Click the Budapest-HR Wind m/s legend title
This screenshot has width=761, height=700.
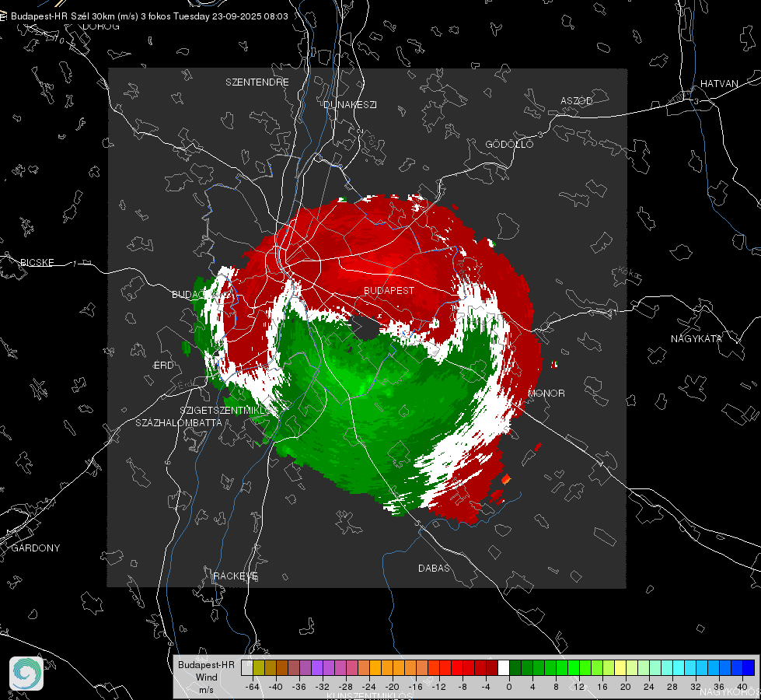[x=206, y=677]
